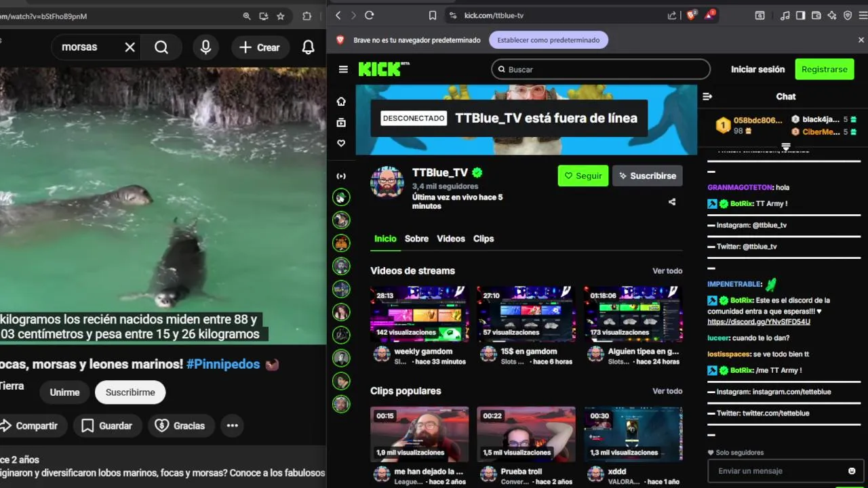Open #Pinnipedos hashtag link

point(223,365)
